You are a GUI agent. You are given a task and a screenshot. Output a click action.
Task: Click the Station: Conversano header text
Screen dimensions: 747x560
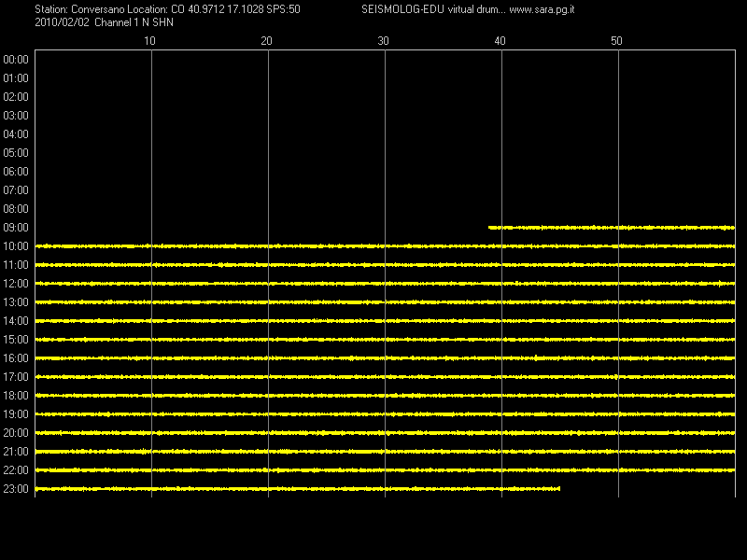tap(79, 9)
